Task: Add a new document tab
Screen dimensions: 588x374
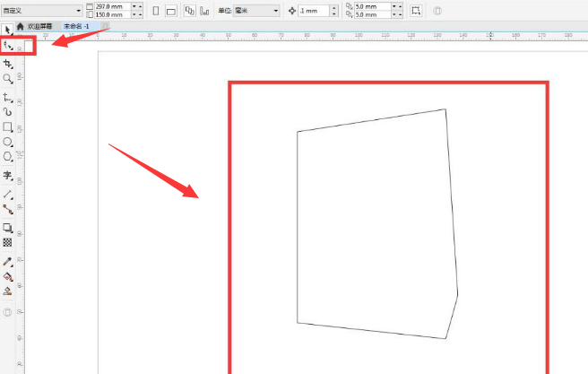Action: tap(106, 26)
